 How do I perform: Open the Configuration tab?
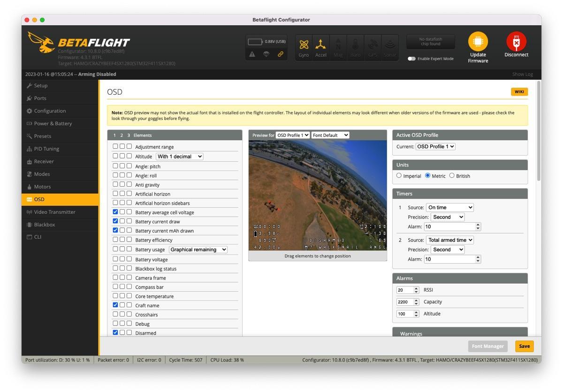(x=60, y=111)
